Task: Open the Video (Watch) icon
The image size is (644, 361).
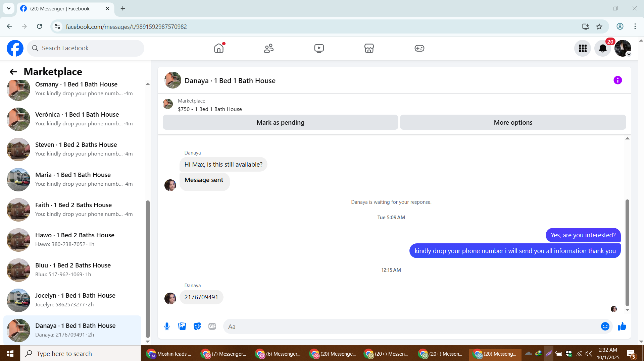Action: pyautogui.click(x=319, y=48)
